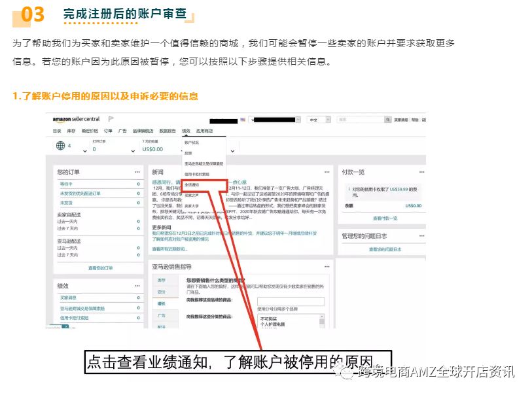Open the 目录 menu

(x=57, y=131)
